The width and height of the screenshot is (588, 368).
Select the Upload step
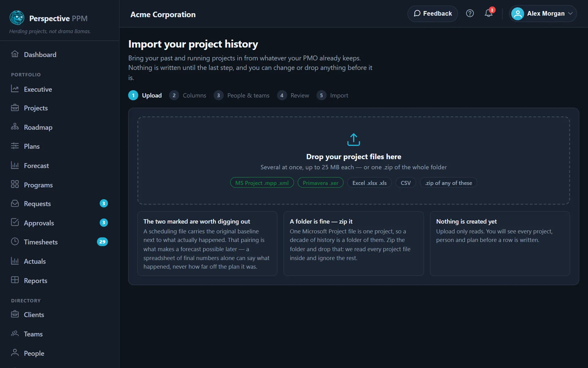point(145,95)
